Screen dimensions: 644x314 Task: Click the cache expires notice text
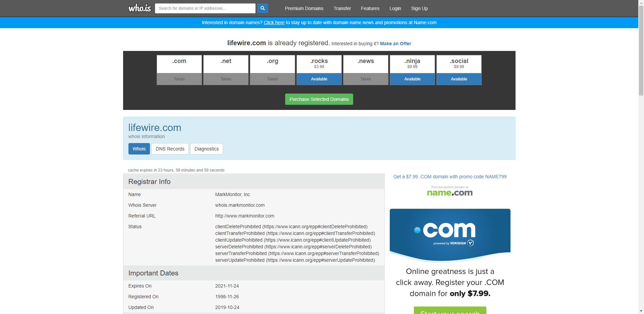click(176, 170)
